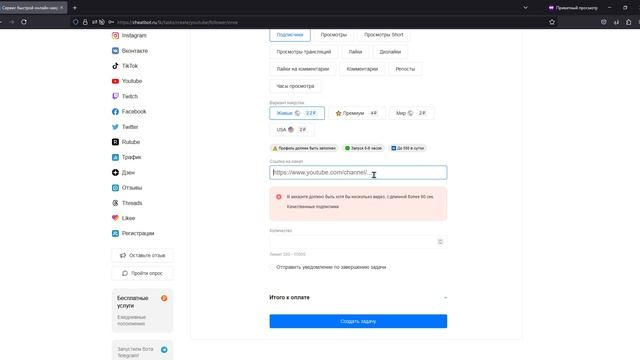
Task: Select the Twitter bird icon
Action: 116,127
